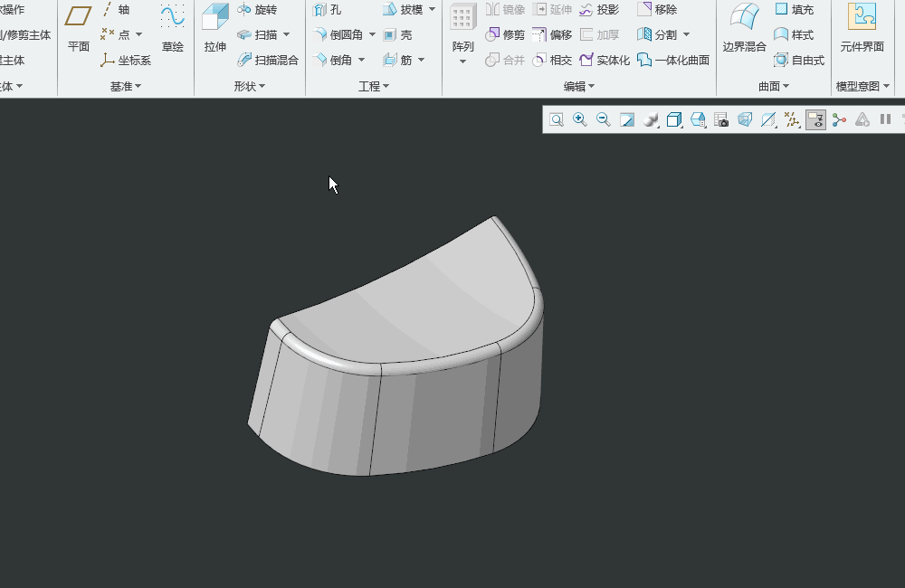Start the 扫描 (Sweep) feature
Viewport: 905px width, 588px height.
[257, 34]
